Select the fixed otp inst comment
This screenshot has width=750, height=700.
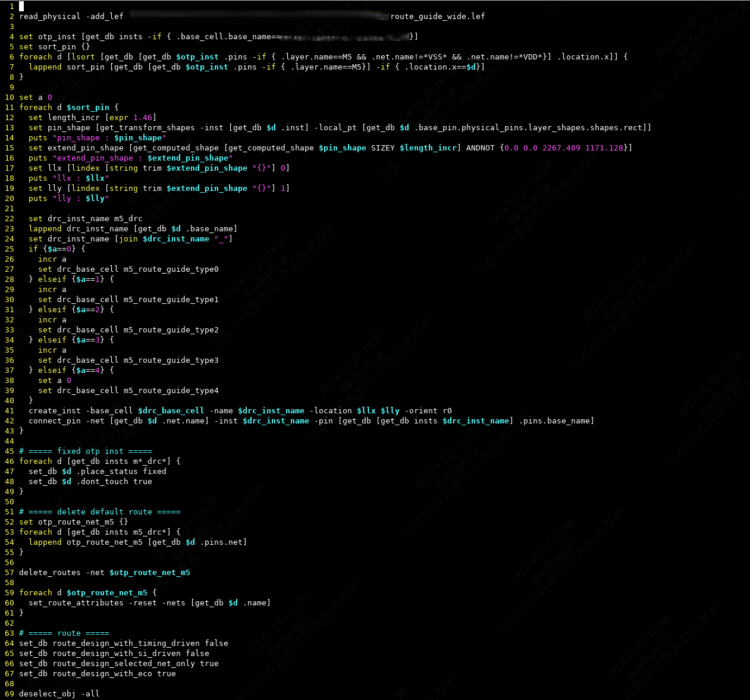pos(86,451)
